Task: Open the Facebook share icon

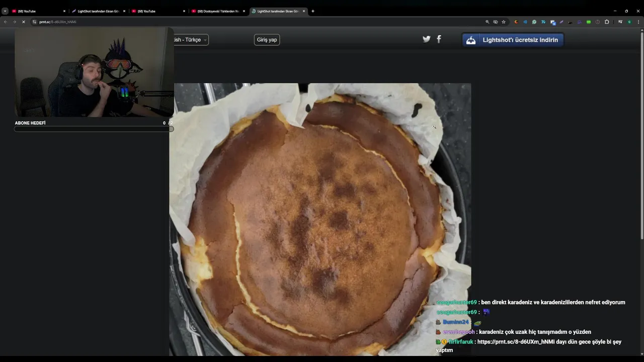Action: [439, 39]
